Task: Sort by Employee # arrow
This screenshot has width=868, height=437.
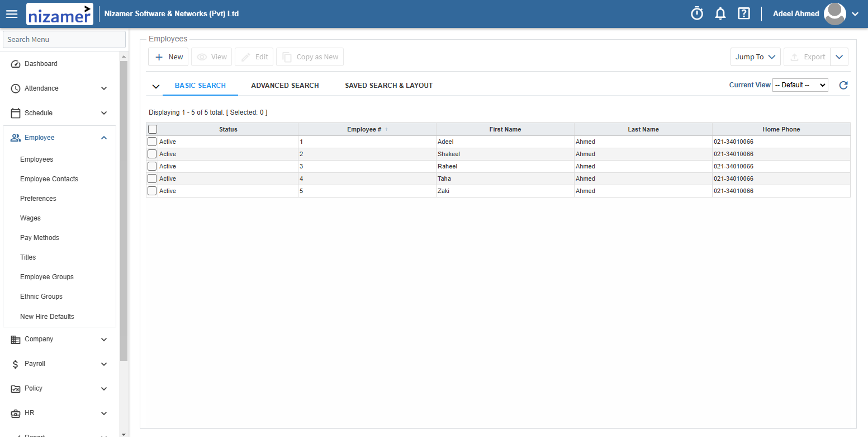Action: coord(386,129)
